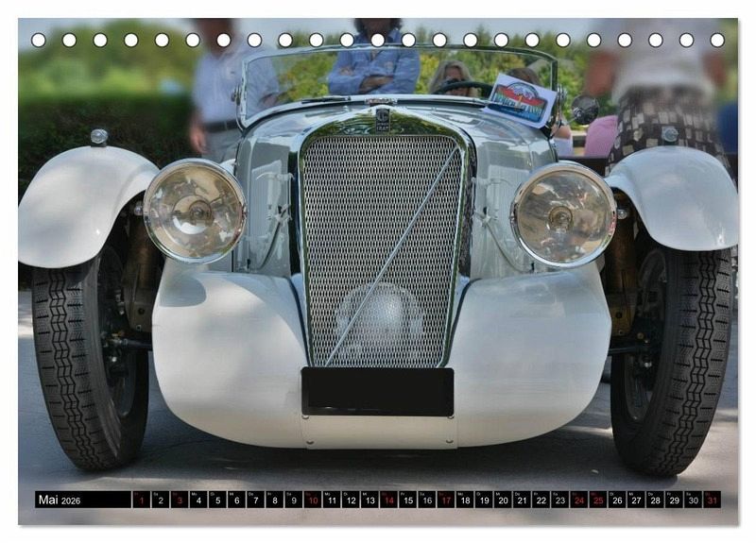Click the car's right round headlight
This screenshot has width=756, height=543.
563,214
